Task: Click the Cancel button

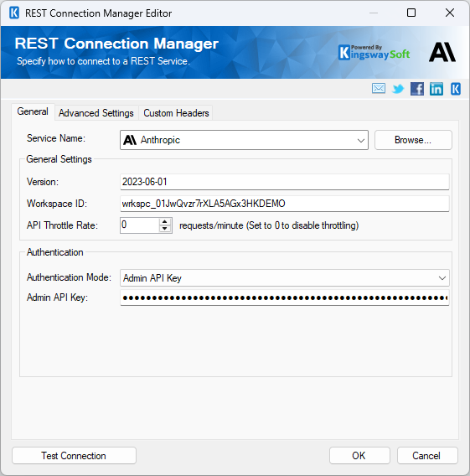Action: pos(427,456)
